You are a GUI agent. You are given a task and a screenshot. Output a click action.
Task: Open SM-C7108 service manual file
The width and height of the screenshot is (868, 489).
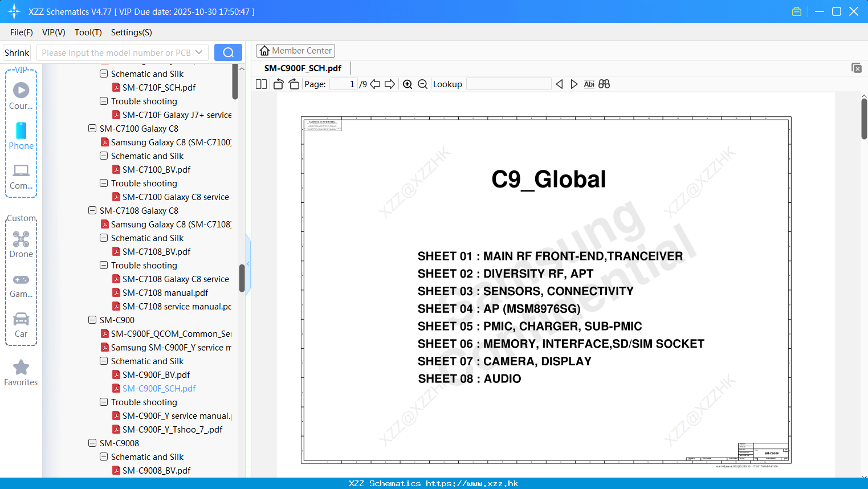pyautogui.click(x=172, y=306)
